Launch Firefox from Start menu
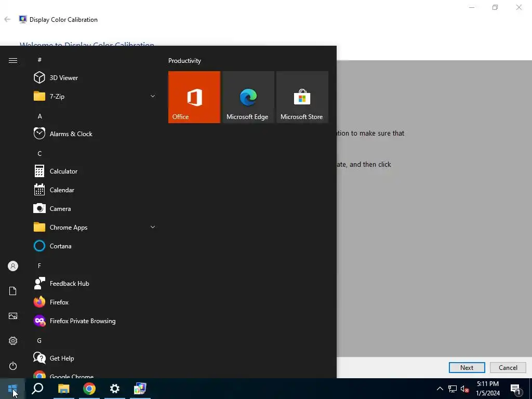This screenshot has width=532, height=399. tap(95, 302)
